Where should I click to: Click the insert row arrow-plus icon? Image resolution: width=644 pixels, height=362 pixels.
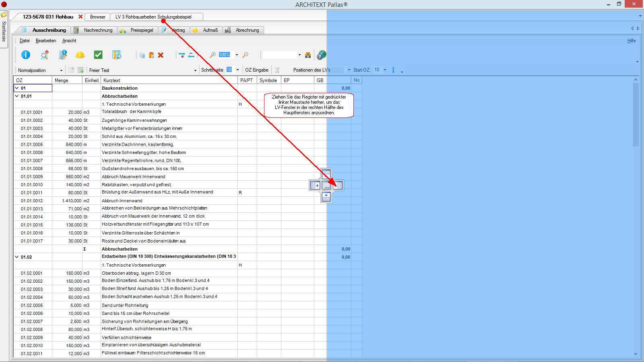click(x=182, y=55)
